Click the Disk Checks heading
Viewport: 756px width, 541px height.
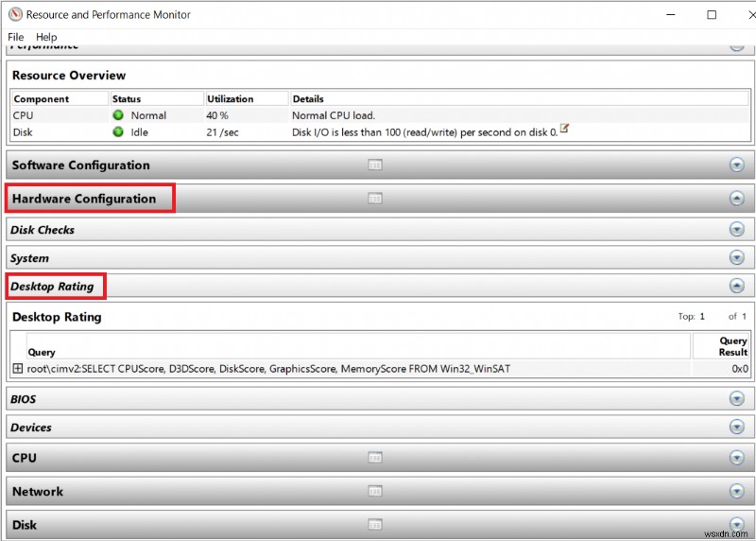(43, 230)
